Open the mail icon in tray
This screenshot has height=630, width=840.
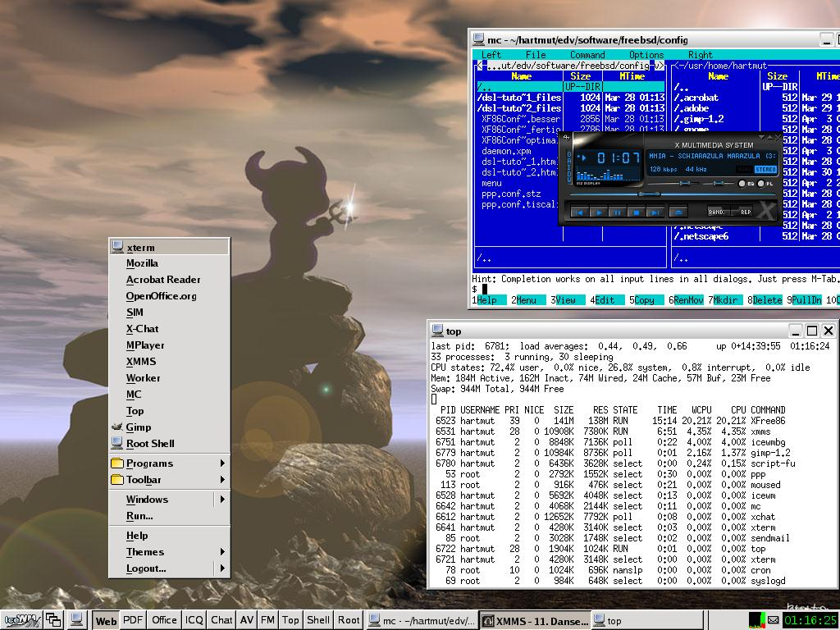[773, 620]
